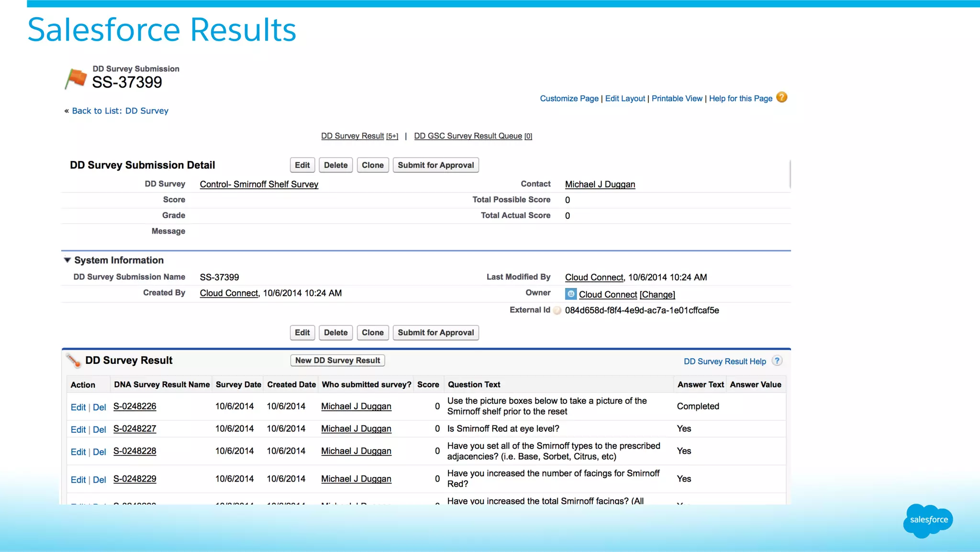Click the orange flag survey submission icon
This screenshot has width=980, height=552.
coord(76,79)
